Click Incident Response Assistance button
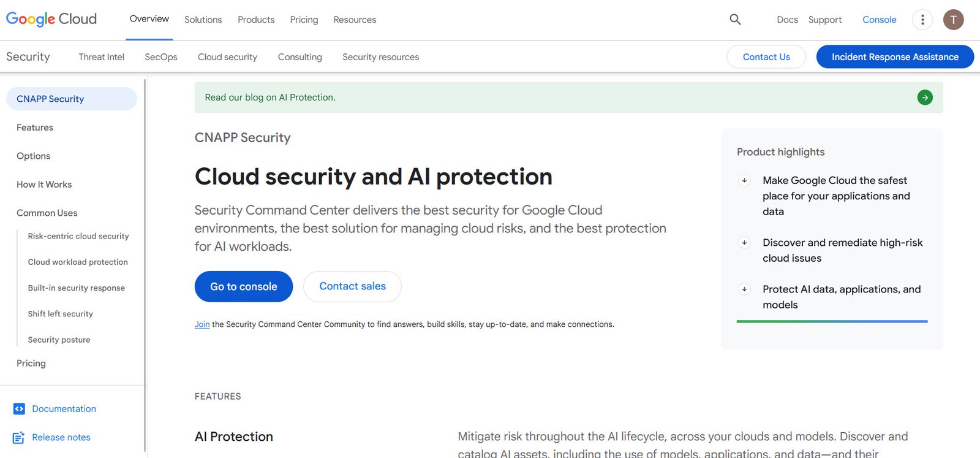This screenshot has width=980, height=458. click(x=895, y=57)
